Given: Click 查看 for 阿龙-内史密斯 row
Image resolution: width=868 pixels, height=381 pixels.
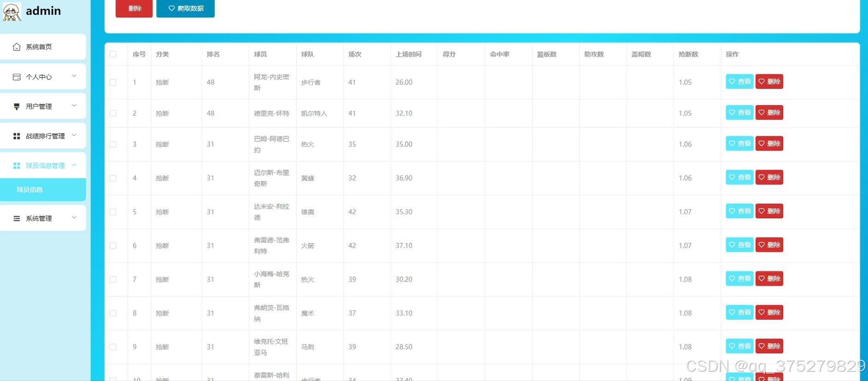Looking at the screenshot, I should tap(739, 82).
